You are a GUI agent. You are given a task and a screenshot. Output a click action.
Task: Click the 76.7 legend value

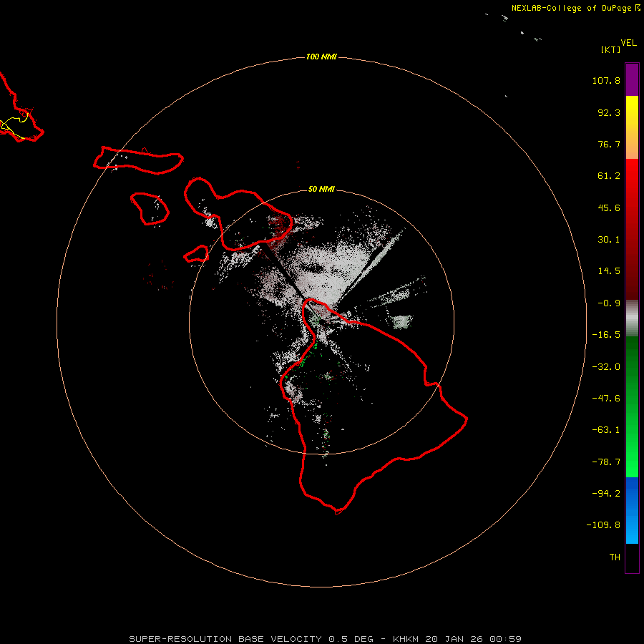[x=609, y=144]
